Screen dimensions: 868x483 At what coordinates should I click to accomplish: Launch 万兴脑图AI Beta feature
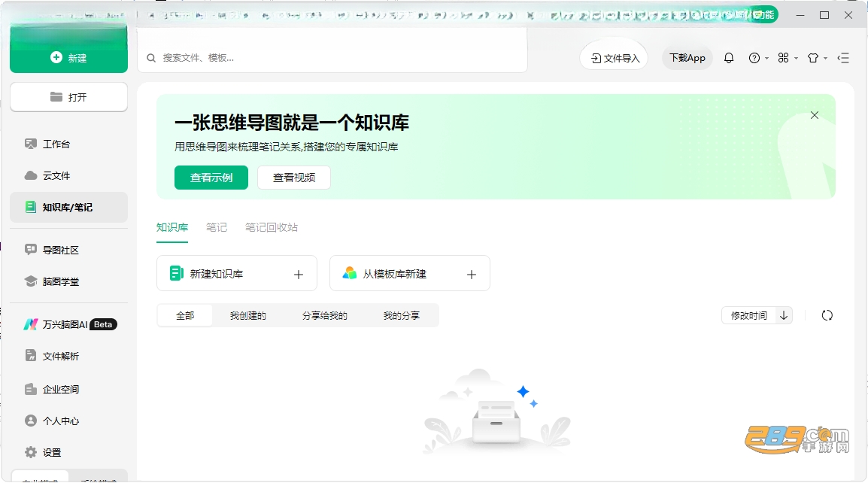click(x=68, y=324)
